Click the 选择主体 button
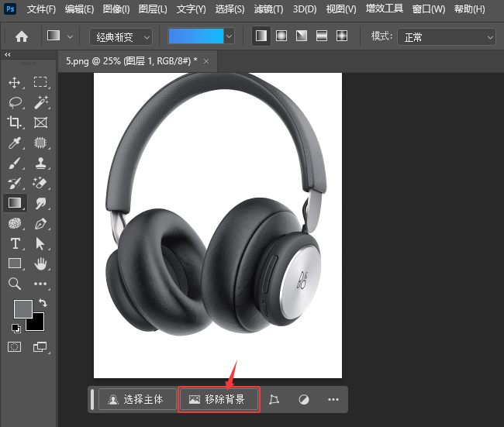504x427 pixels. point(137,399)
